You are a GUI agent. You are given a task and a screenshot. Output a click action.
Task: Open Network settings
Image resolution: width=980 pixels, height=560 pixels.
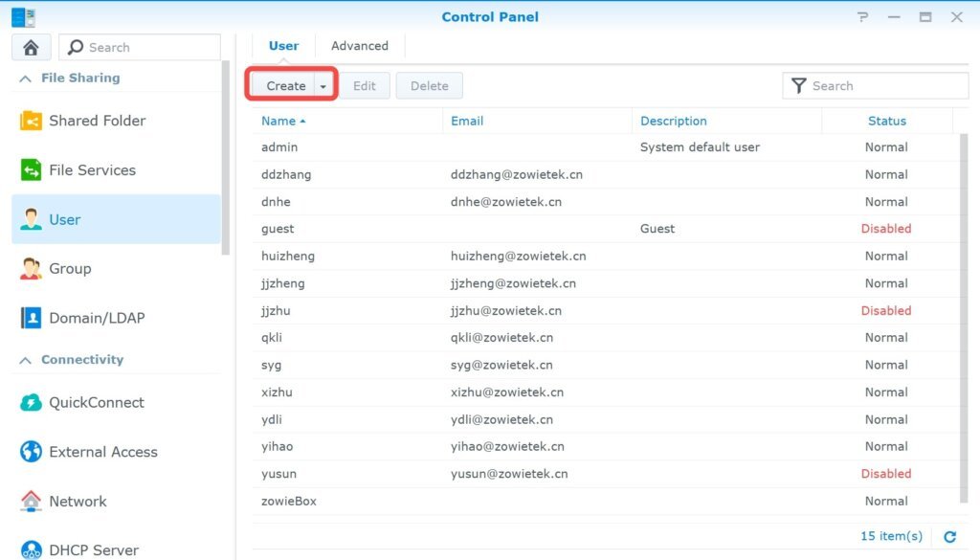(78, 502)
